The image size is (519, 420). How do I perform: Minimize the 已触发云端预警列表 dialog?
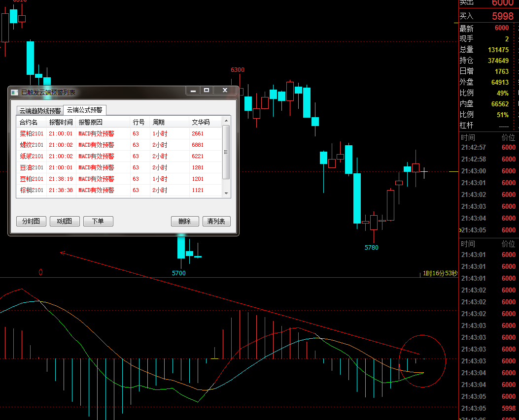193,90
